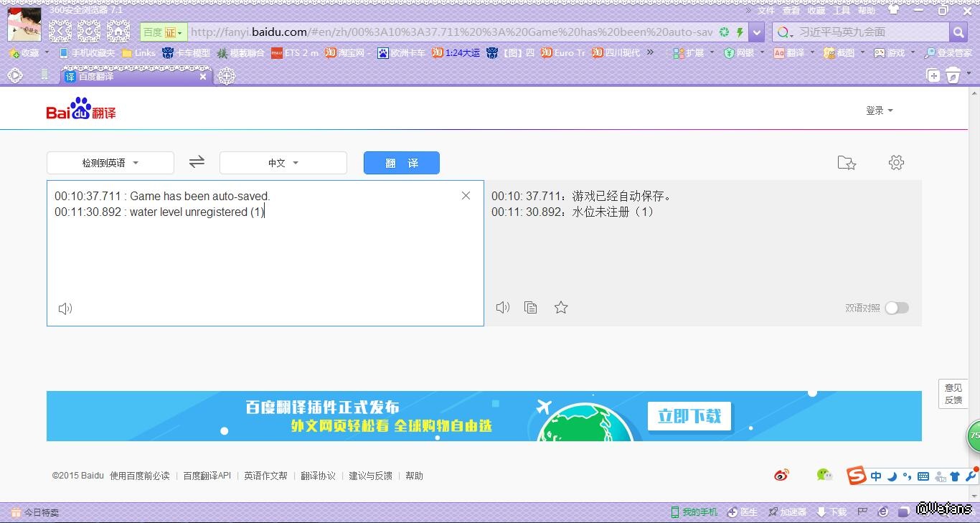Play audio of the translated text
The image size is (980, 523).
(x=503, y=308)
